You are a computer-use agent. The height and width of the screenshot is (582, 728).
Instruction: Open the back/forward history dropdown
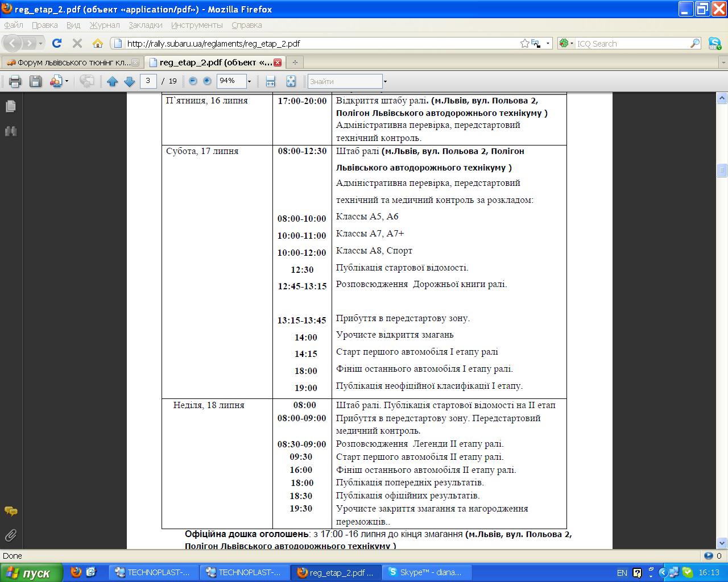coord(40,43)
